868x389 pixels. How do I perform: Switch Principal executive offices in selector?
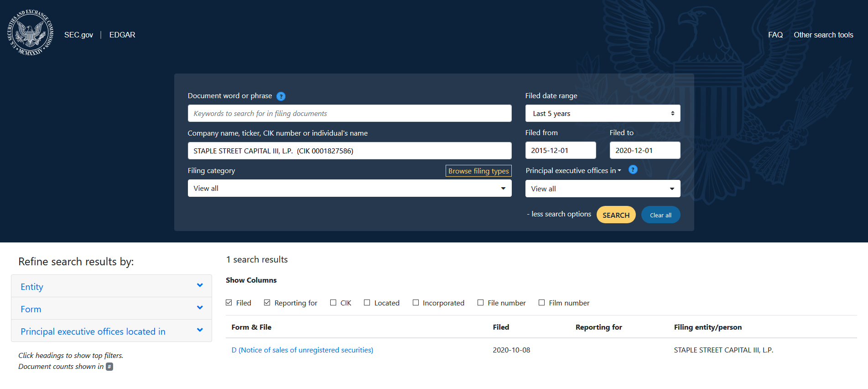573,170
